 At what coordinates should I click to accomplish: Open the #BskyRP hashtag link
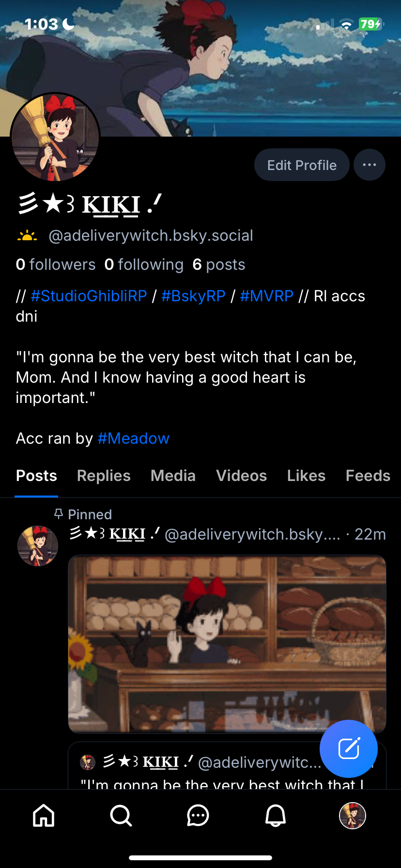pyautogui.click(x=193, y=296)
